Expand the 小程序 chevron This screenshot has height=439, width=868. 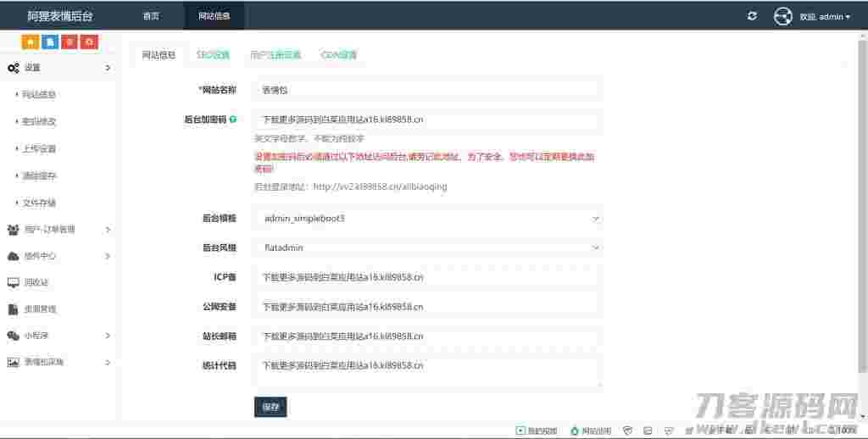click(x=108, y=336)
